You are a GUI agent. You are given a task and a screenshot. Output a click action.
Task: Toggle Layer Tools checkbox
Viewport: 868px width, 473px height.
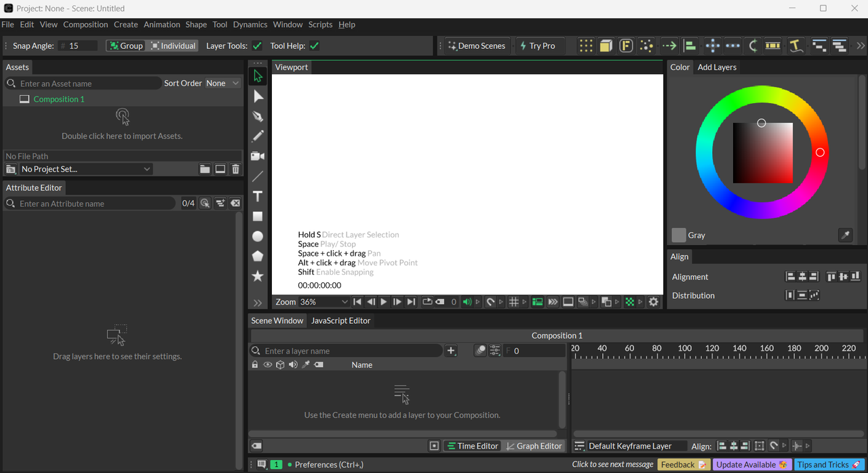click(x=257, y=46)
